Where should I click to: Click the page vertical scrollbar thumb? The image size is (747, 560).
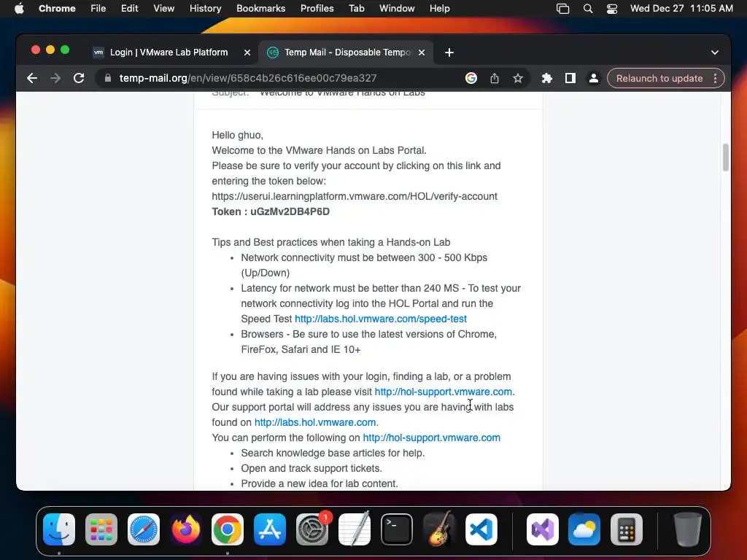point(726,157)
